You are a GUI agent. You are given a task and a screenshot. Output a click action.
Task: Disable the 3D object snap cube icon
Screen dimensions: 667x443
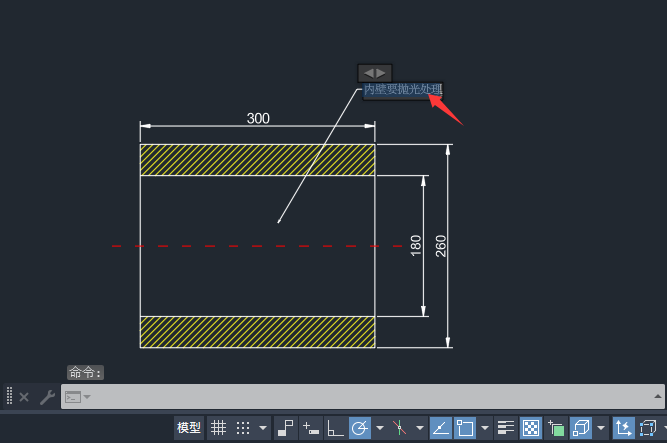(x=581, y=428)
